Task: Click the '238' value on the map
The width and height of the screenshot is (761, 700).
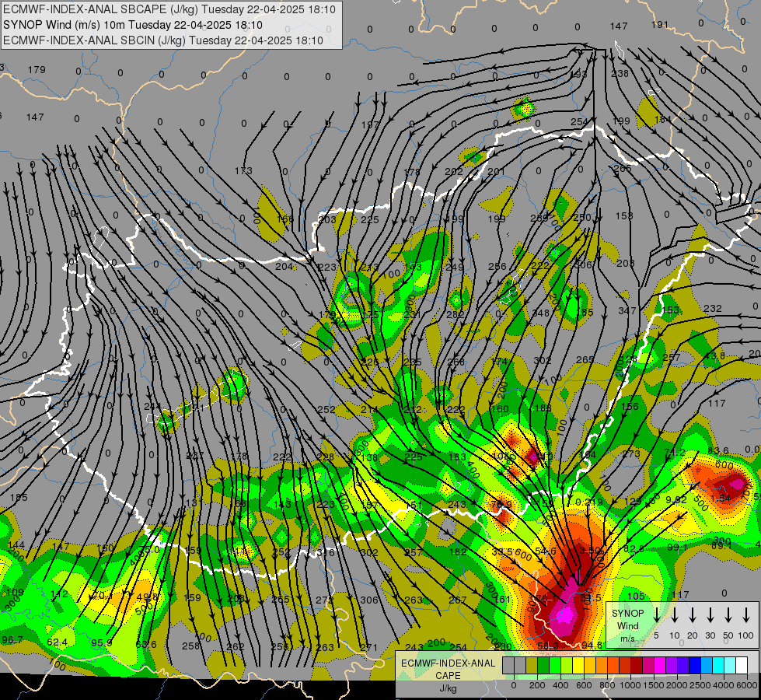Action: click(620, 73)
